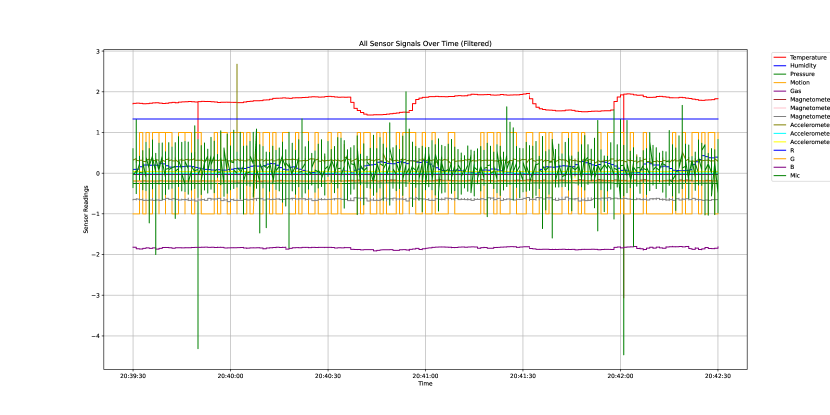Click the y-axis tick label '2'

(x=97, y=92)
